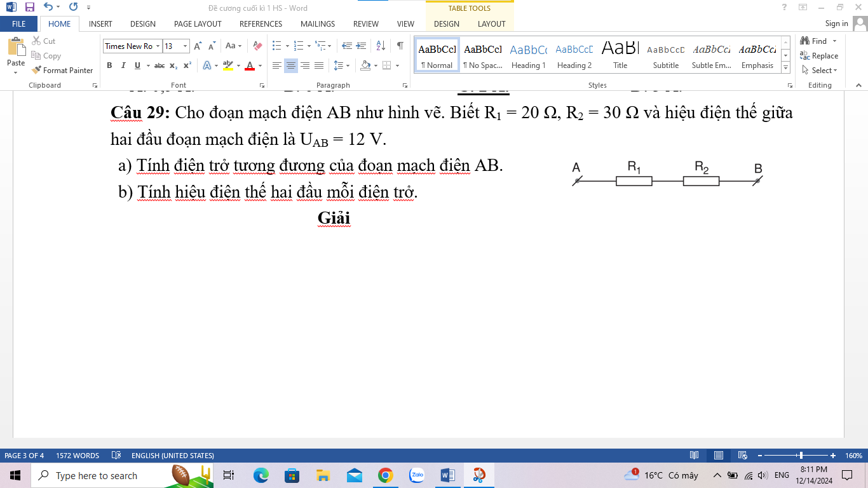Justify paragraph text

tap(319, 65)
